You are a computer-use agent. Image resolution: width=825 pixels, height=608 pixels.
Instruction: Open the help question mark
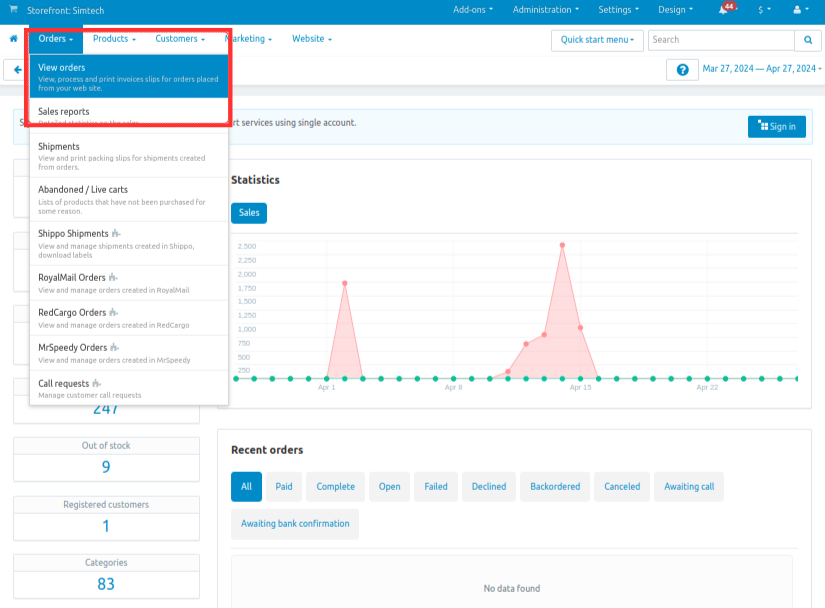[x=682, y=69]
